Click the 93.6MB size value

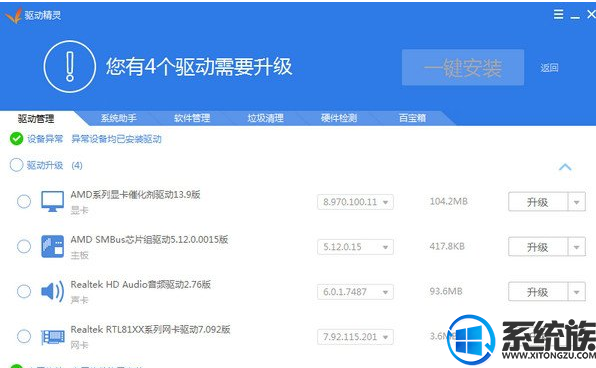(446, 292)
